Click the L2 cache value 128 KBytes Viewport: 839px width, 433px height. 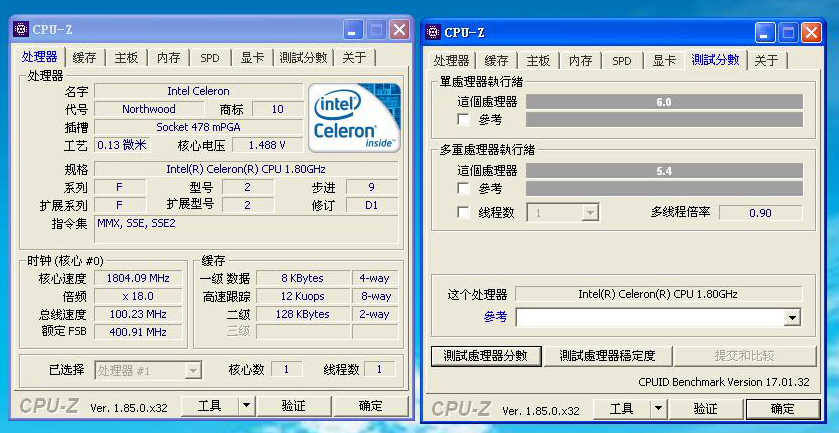coord(302,314)
